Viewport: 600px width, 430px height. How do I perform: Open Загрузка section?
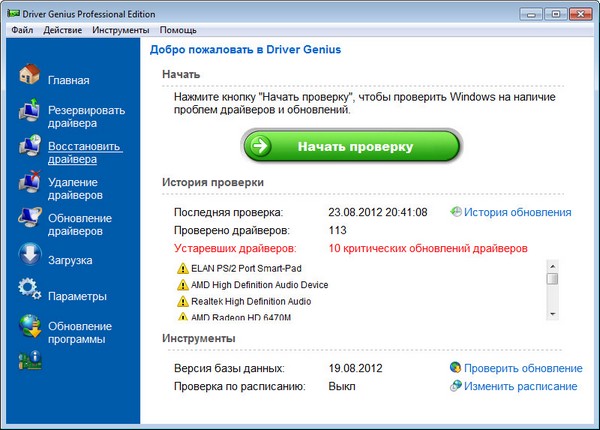tap(70, 260)
